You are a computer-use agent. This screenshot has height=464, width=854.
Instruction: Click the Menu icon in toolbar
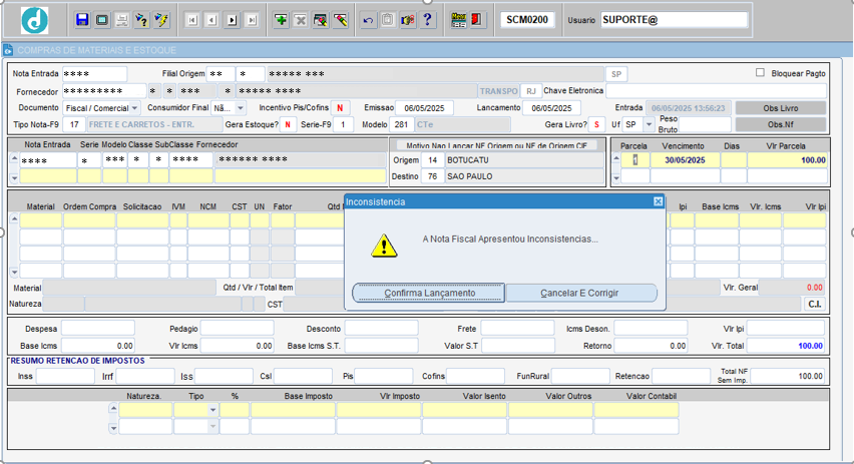[x=459, y=20]
